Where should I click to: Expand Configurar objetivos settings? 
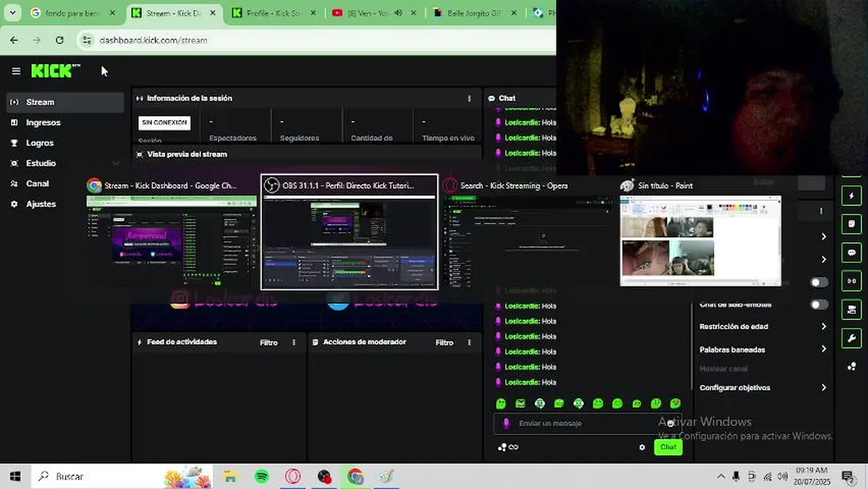pyautogui.click(x=763, y=388)
